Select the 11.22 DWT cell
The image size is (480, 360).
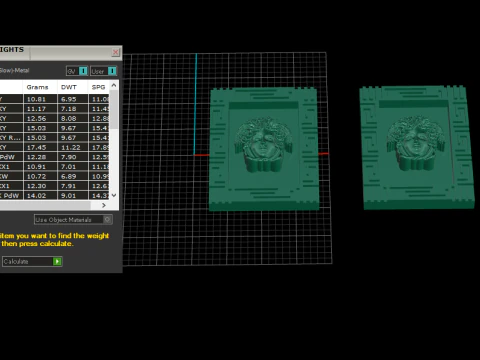[x=73, y=147]
